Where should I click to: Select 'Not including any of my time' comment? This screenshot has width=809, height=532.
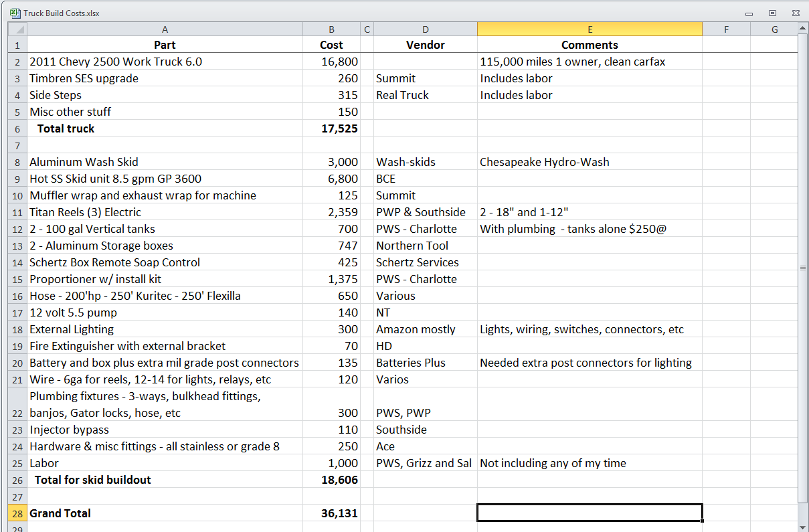[x=590, y=463]
